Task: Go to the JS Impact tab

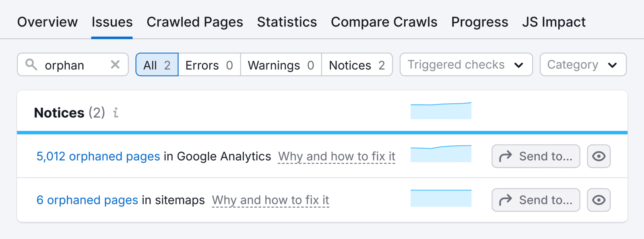Action: click(x=554, y=22)
